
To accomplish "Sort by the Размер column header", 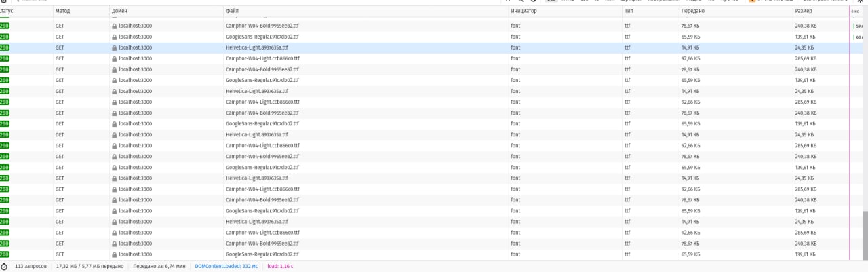I will pyautogui.click(x=821, y=11).
